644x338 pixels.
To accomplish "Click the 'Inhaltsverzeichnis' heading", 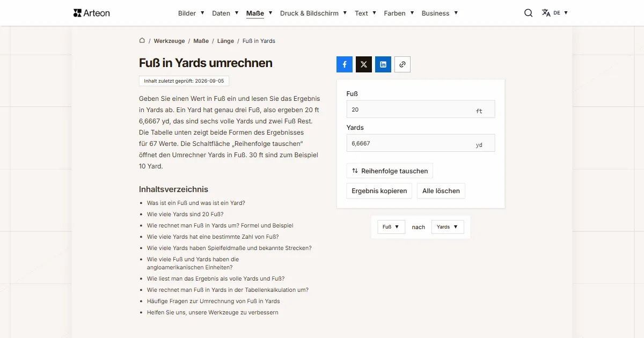I will pyautogui.click(x=173, y=189).
